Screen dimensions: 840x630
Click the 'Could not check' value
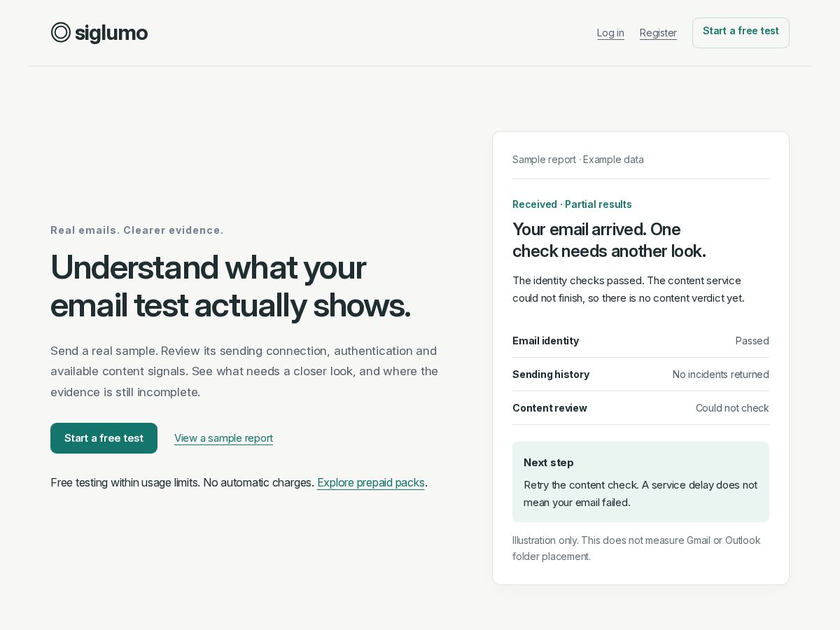coord(732,408)
